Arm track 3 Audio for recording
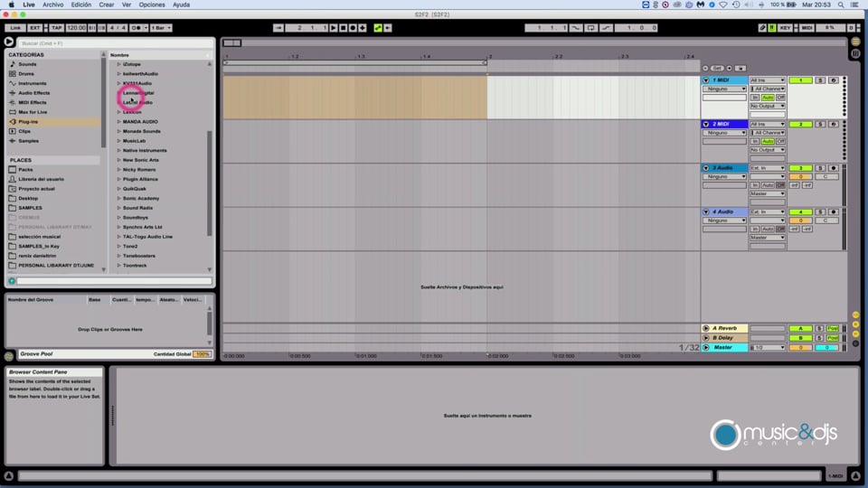 pyautogui.click(x=833, y=168)
